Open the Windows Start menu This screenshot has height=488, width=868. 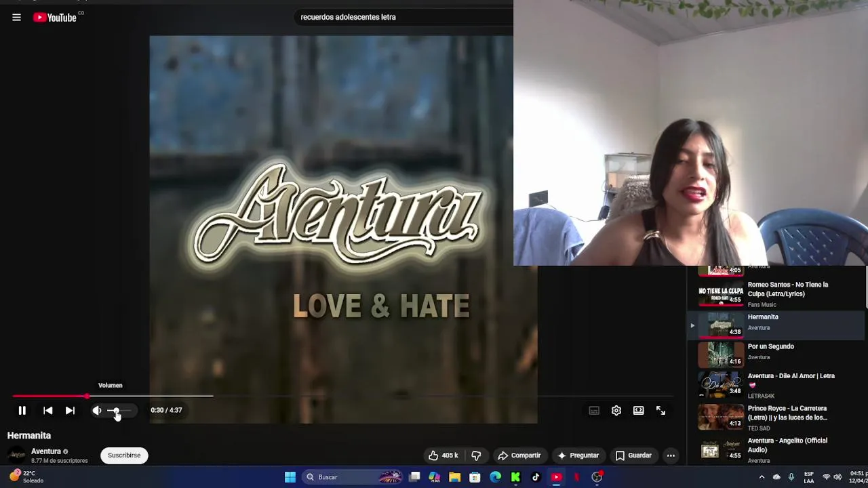290,477
